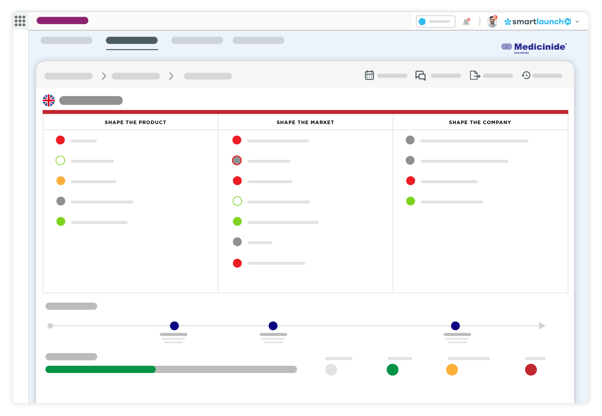Click the dark red legend circle

point(531,370)
